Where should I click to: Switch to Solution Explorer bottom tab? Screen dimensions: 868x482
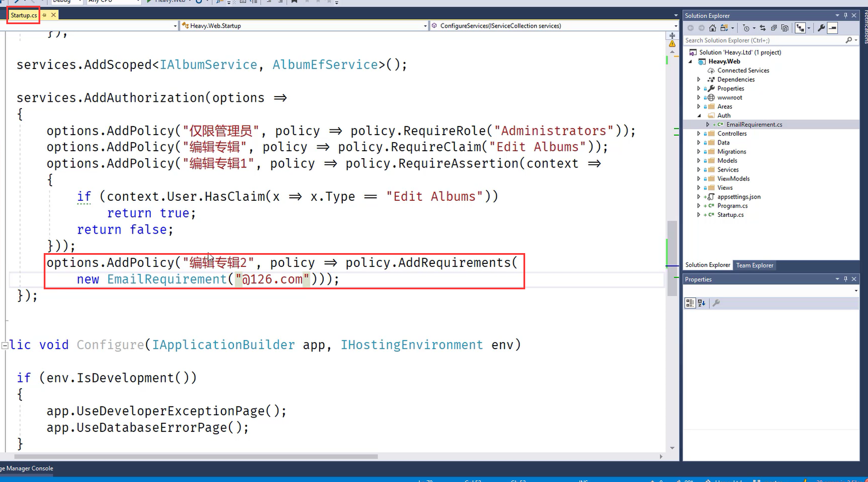coord(708,265)
